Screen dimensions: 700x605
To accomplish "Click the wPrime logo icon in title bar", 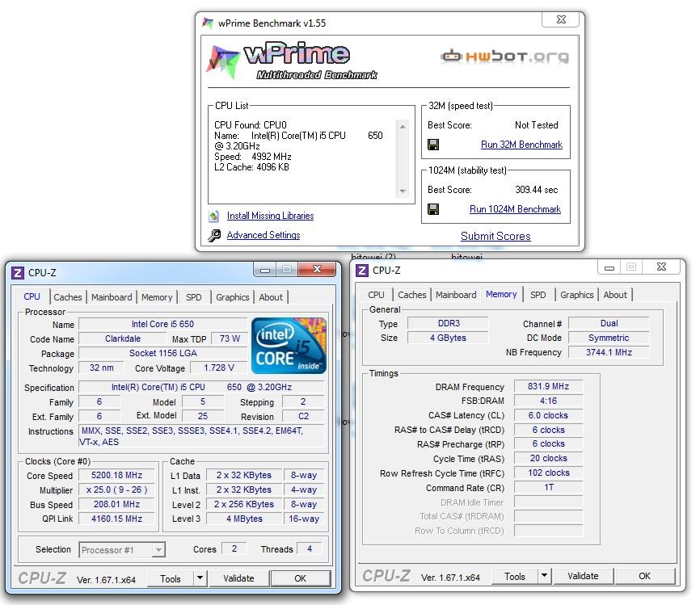I will [208, 23].
